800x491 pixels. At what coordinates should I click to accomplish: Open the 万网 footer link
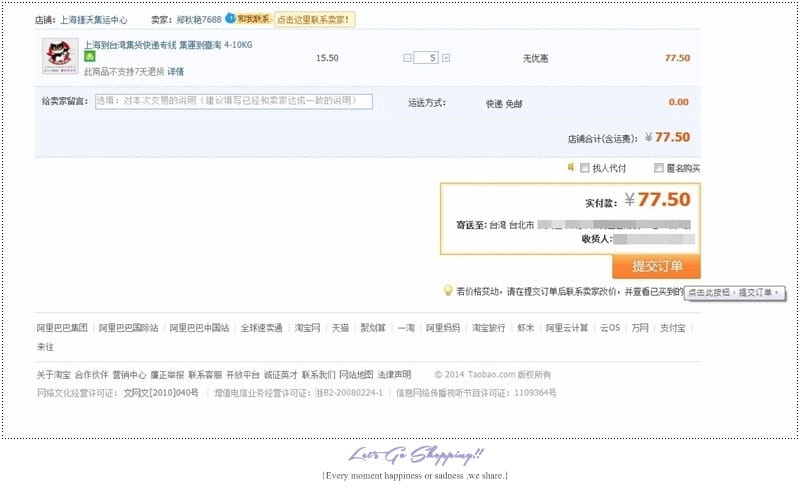click(x=640, y=328)
